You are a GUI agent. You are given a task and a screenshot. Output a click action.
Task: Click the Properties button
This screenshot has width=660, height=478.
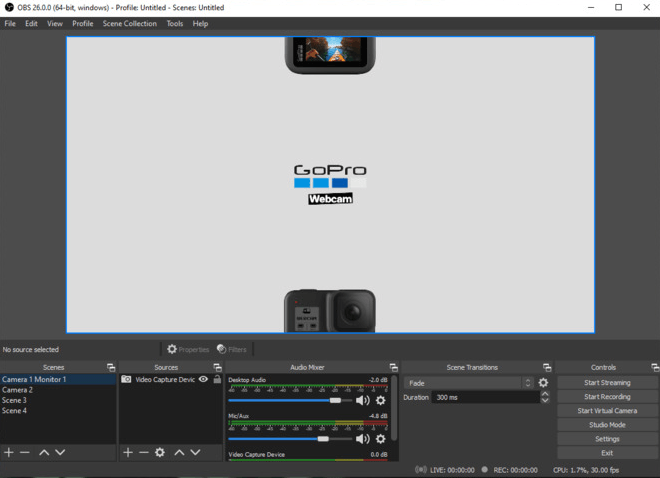(x=188, y=349)
